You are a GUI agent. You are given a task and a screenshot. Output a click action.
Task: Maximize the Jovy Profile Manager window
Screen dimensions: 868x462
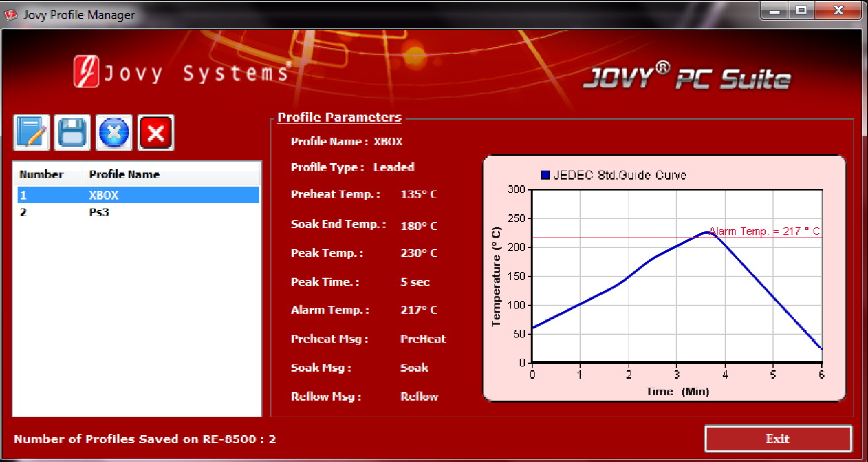[801, 10]
